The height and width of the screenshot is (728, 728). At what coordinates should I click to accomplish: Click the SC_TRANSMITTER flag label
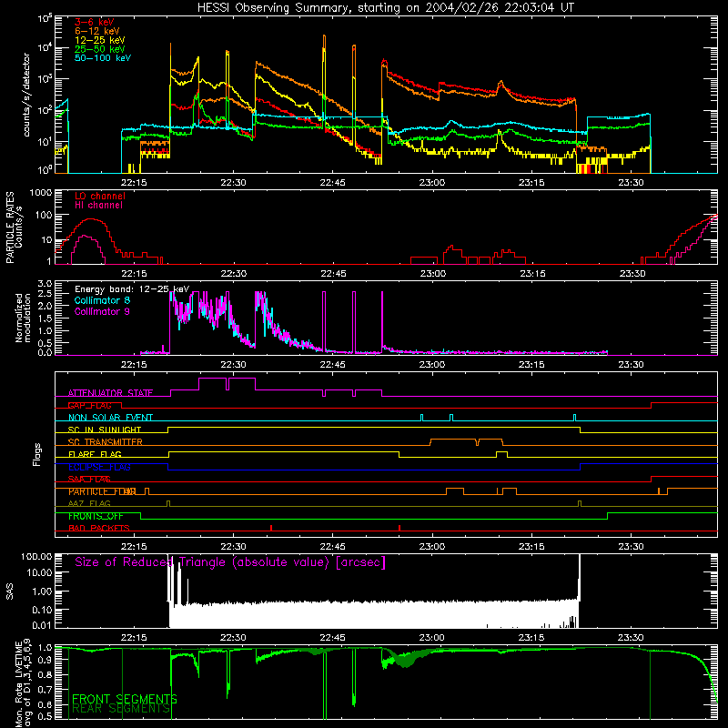[106, 442]
